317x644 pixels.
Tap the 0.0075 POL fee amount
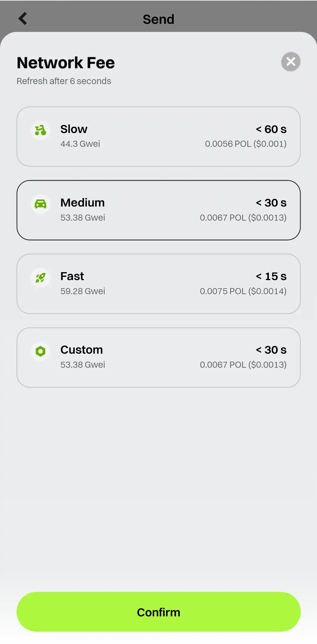243,291
